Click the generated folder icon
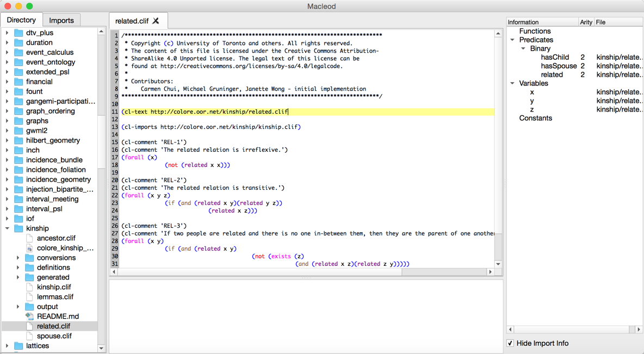The height and width of the screenshot is (354, 644). point(29,277)
